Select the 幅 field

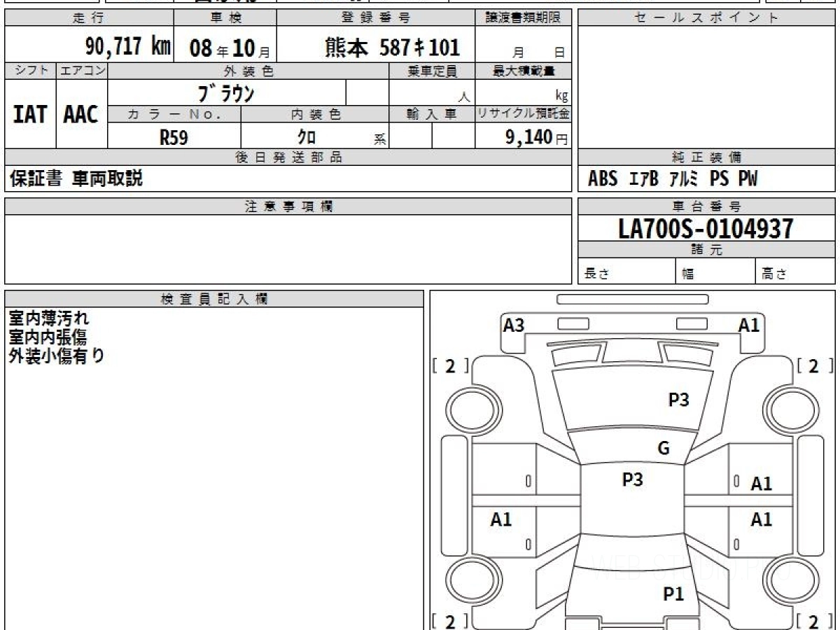point(716,272)
